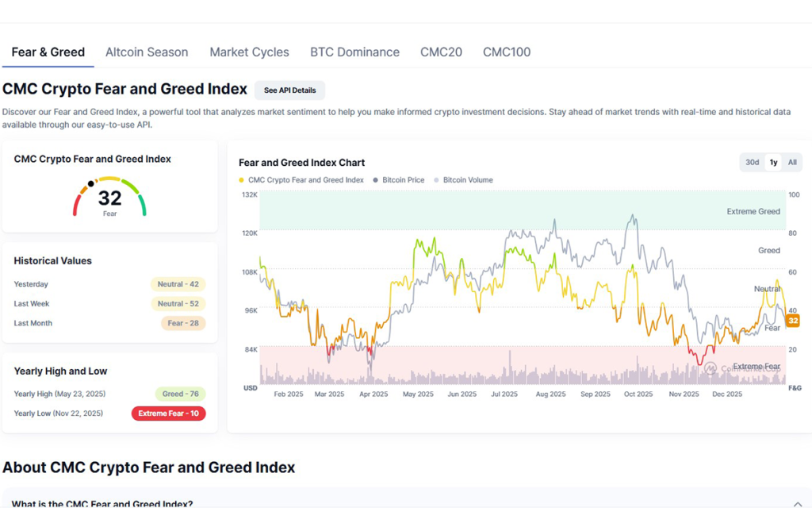Click the Yearly High and Low heading

click(x=60, y=371)
